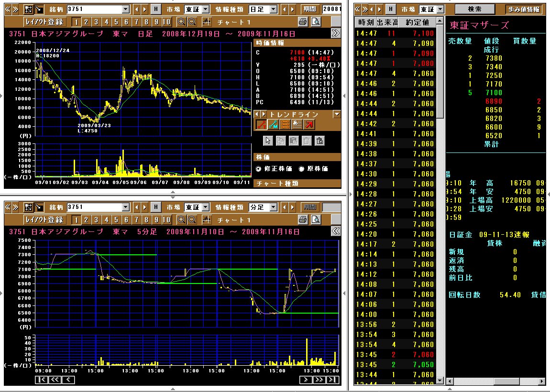550x392 pixels.
Task: Select the red arrow drawing tool
Action: coord(309,125)
